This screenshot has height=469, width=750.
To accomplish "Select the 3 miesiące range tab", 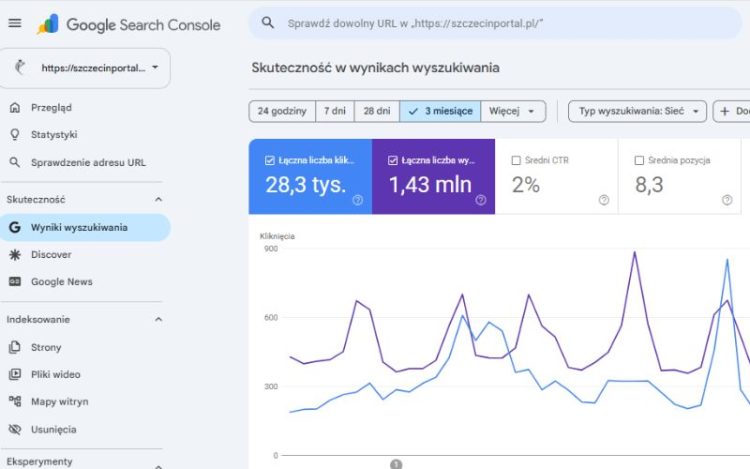I will (x=440, y=111).
